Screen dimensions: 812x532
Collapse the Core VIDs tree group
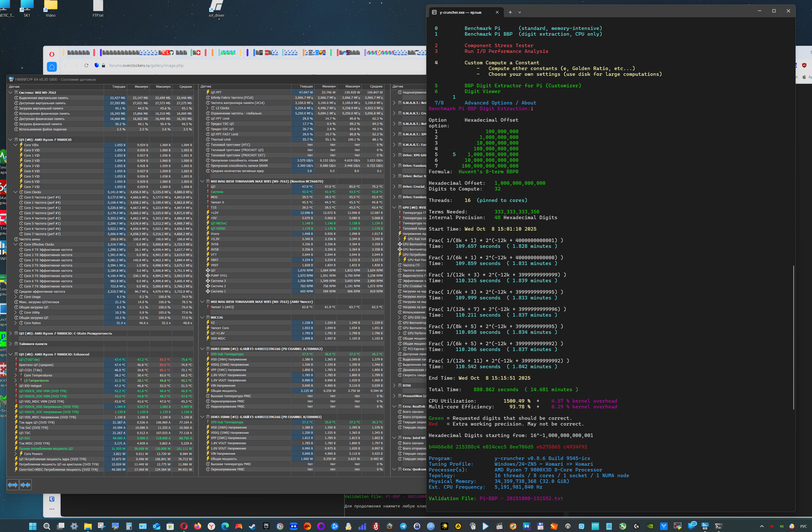15,145
